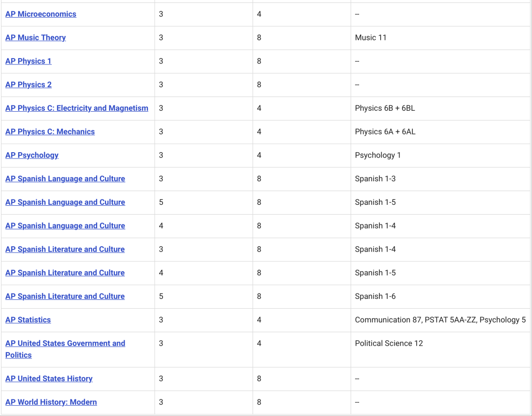Screen dimensions: 532x416
Task: Click the AP Physics C: Mechanics link
Action: 50,132
